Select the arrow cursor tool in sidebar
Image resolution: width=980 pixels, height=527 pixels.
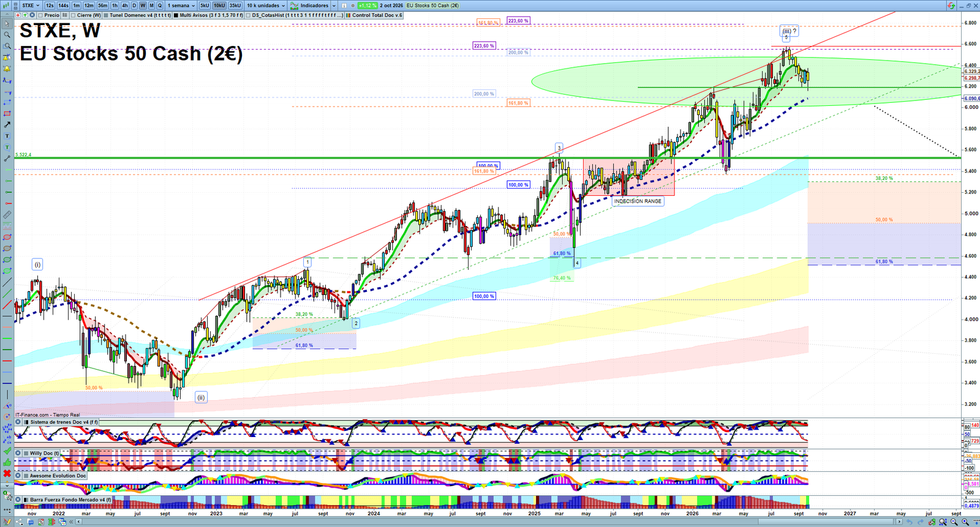tap(7, 23)
